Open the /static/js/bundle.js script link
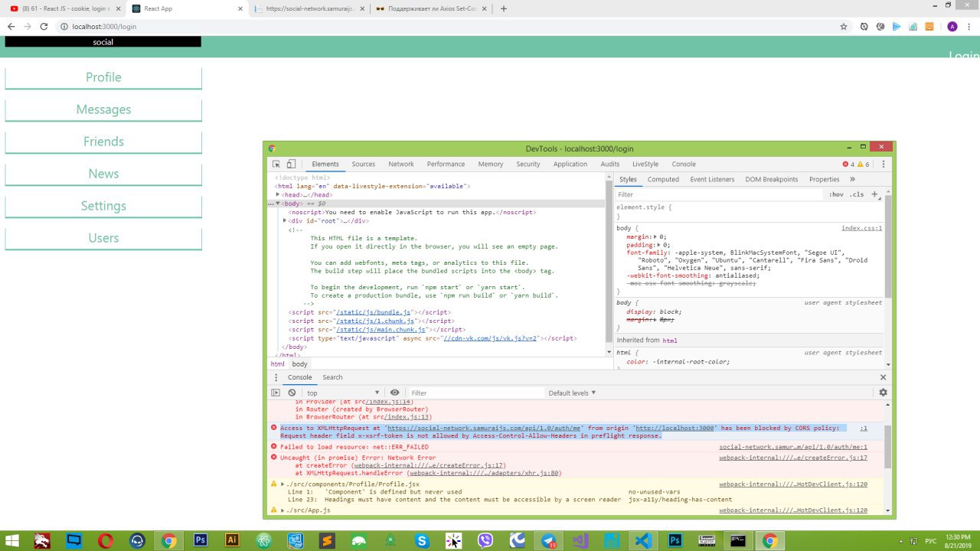980x551 pixels. click(374, 312)
